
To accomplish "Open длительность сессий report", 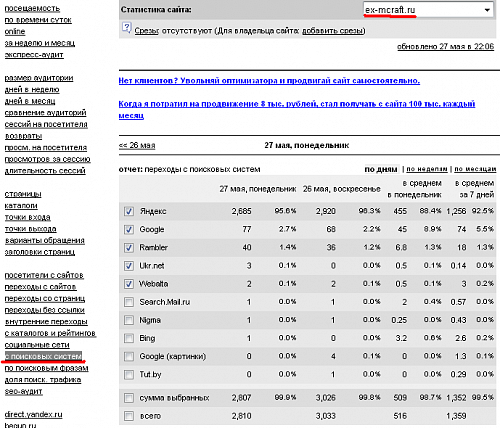I will click(45, 171).
